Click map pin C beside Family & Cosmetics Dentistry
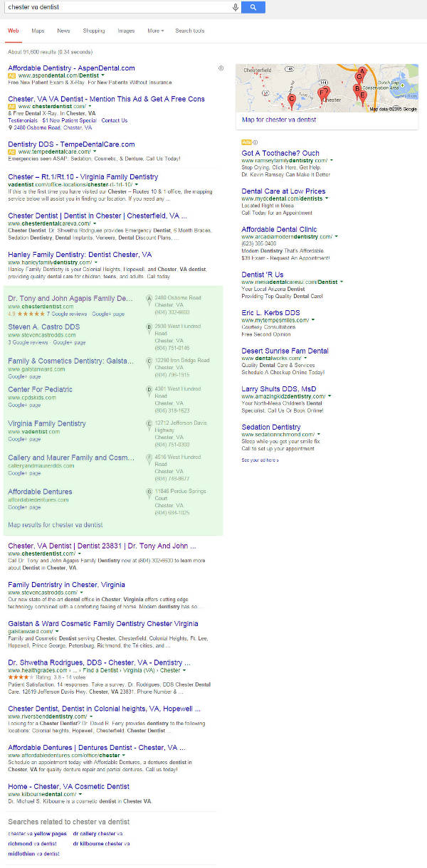Viewport: 427px width, 868px height. (149, 363)
